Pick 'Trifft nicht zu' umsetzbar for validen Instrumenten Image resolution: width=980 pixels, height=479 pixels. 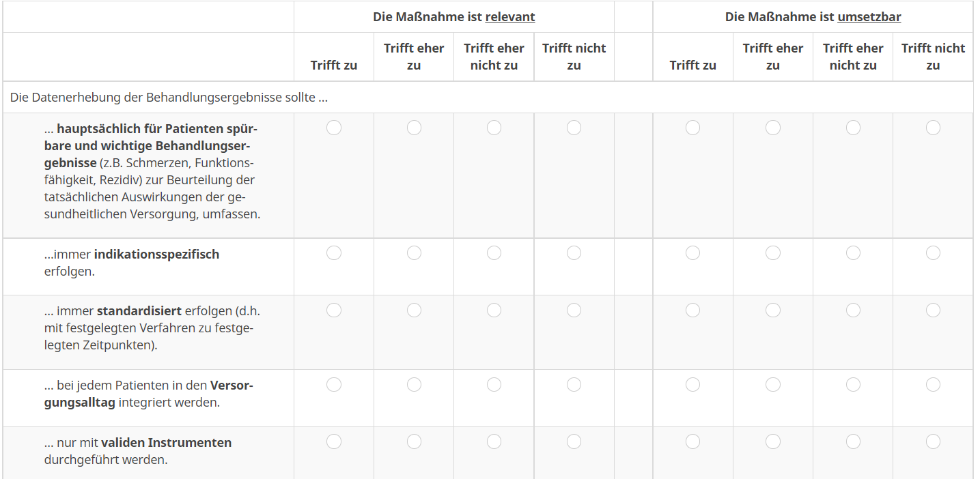pyautogui.click(x=933, y=442)
